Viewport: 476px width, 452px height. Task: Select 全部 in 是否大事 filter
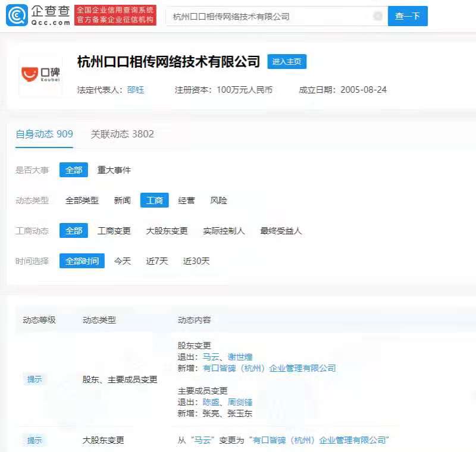point(74,170)
